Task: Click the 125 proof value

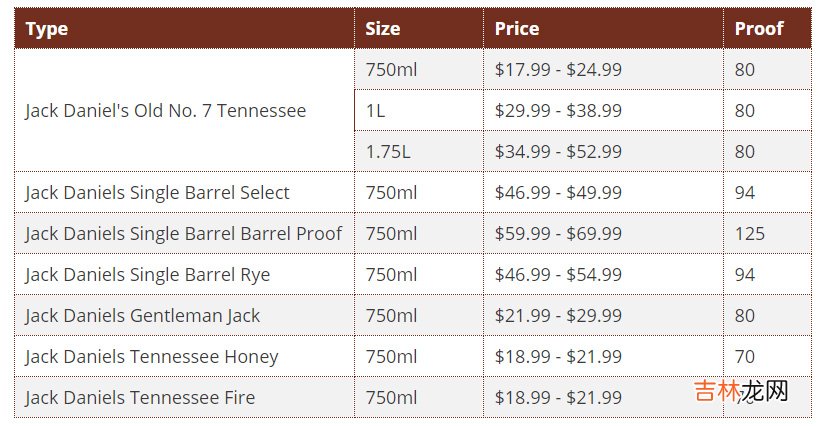Action: 749,234
